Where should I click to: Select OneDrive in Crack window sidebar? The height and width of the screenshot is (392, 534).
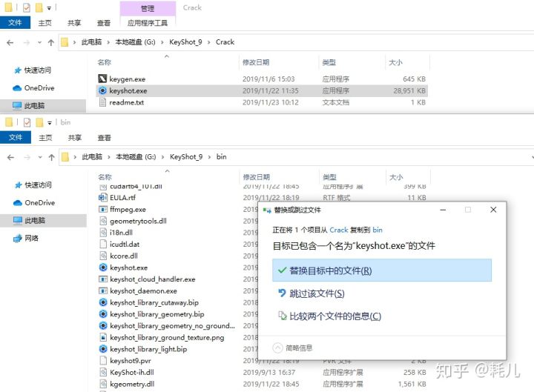pos(39,87)
